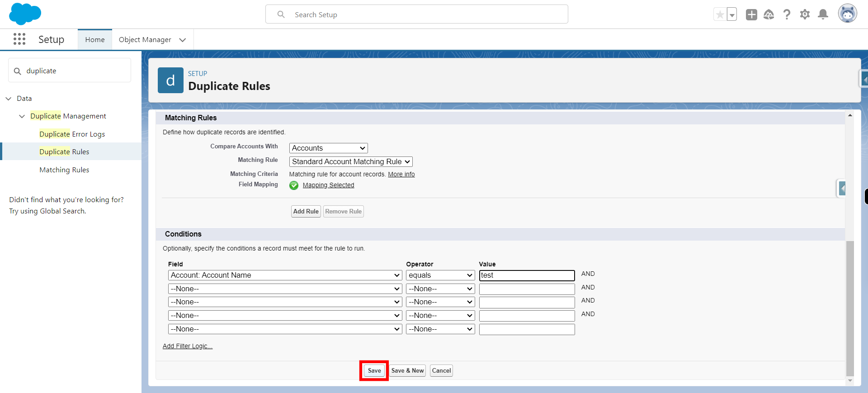This screenshot has width=868, height=393.
Task: Click the magnifier icon in Search Setup
Action: coord(281,14)
